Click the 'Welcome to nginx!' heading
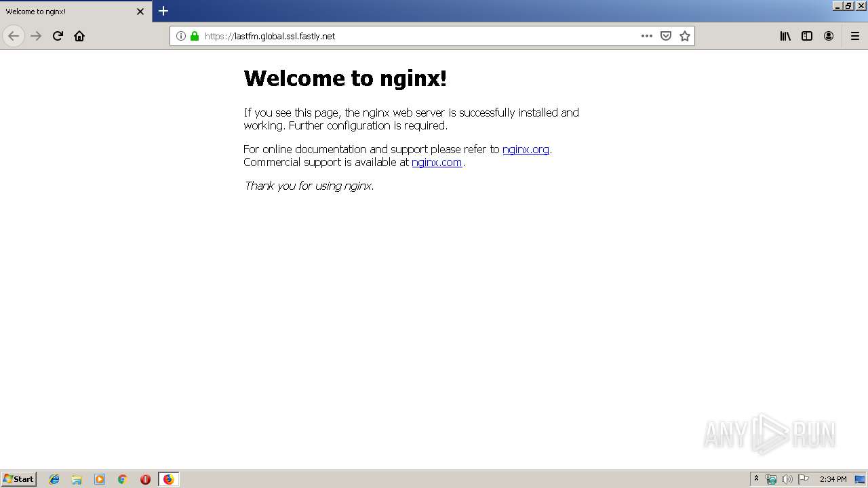 (345, 79)
